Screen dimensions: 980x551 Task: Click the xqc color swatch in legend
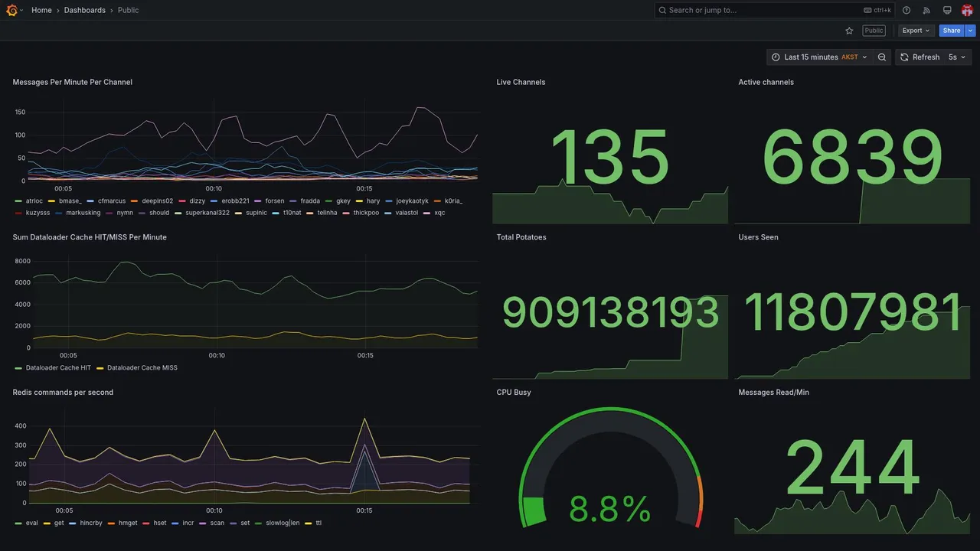coord(427,213)
